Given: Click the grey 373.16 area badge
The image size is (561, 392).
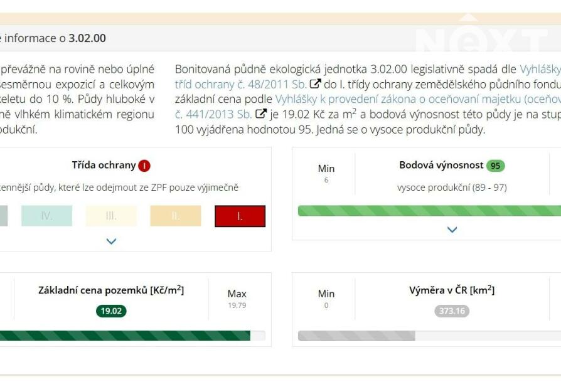Looking at the screenshot, I should pyautogui.click(x=451, y=311).
